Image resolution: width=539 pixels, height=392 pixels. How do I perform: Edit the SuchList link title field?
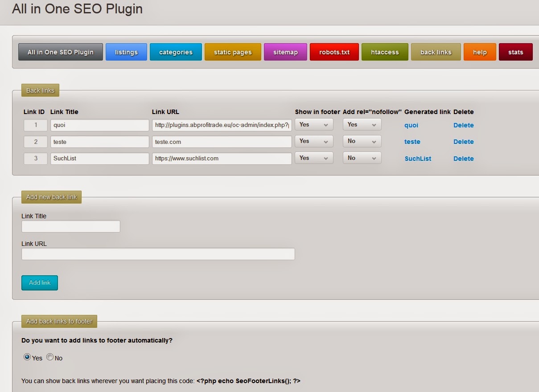tap(99, 159)
